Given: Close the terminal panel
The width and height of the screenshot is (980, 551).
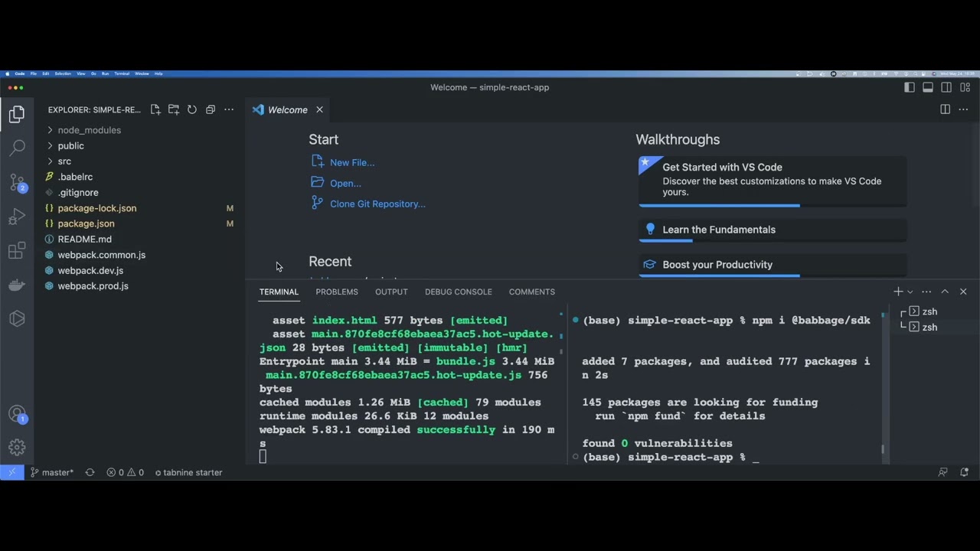Looking at the screenshot, I should (963, 292).
